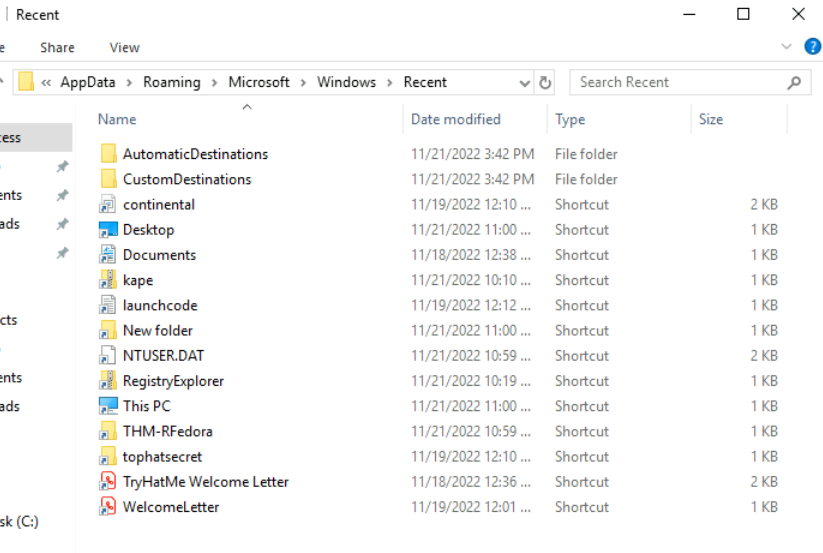Select the CustomDestinations folder
This screenshot has width=823, height=553.
[186, 180]
